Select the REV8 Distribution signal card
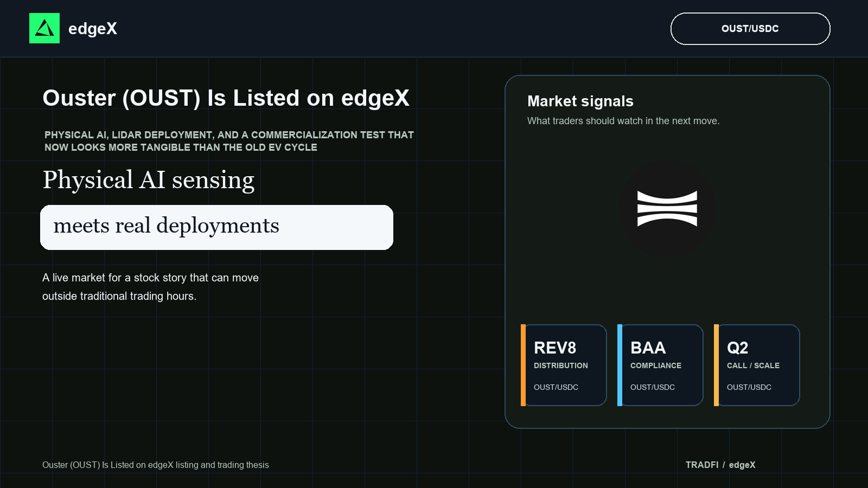Image resolution: width=868 pixels, height=488 pixels. 564,365
